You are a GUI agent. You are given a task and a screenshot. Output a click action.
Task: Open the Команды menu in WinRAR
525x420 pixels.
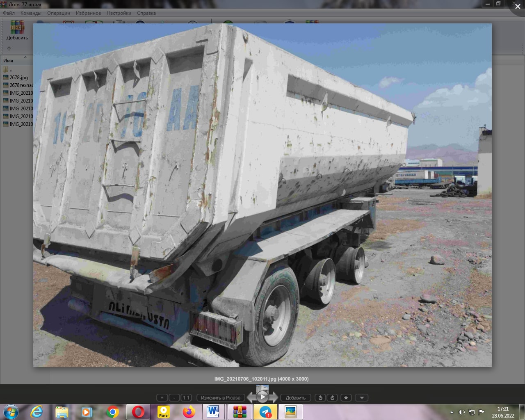[x=31, y=13]
